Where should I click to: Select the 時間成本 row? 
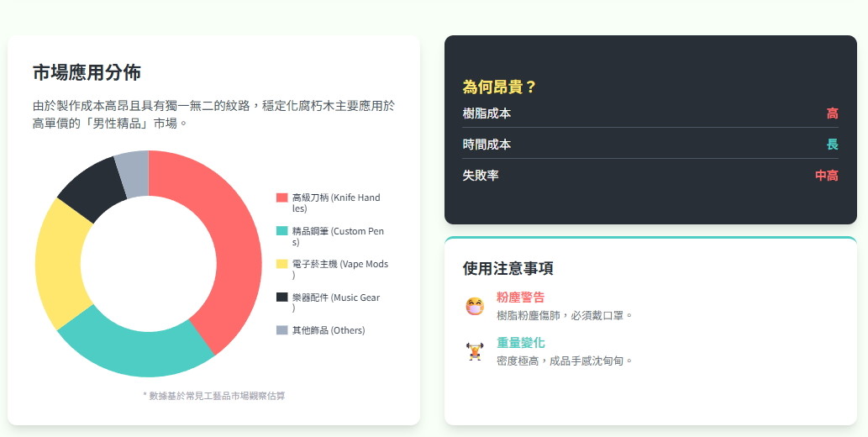(650, 145)
